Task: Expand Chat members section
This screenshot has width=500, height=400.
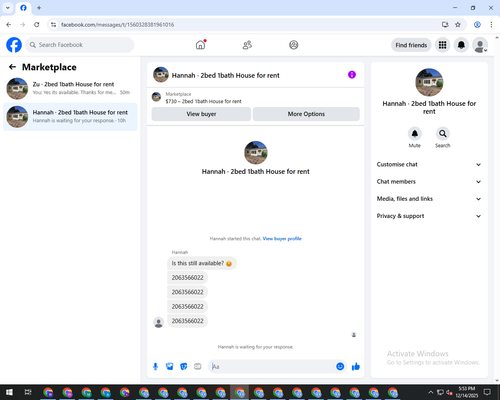Action: click(x=429, y=182)
